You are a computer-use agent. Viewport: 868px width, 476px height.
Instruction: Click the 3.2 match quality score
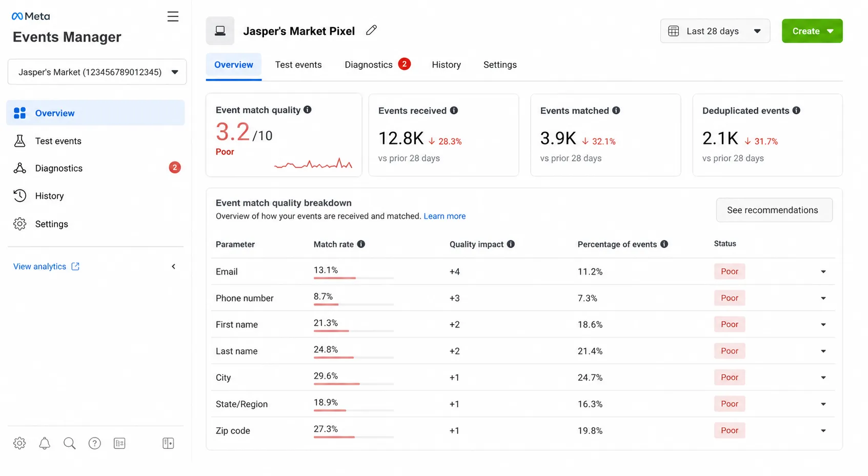click(x=233, y=132)
